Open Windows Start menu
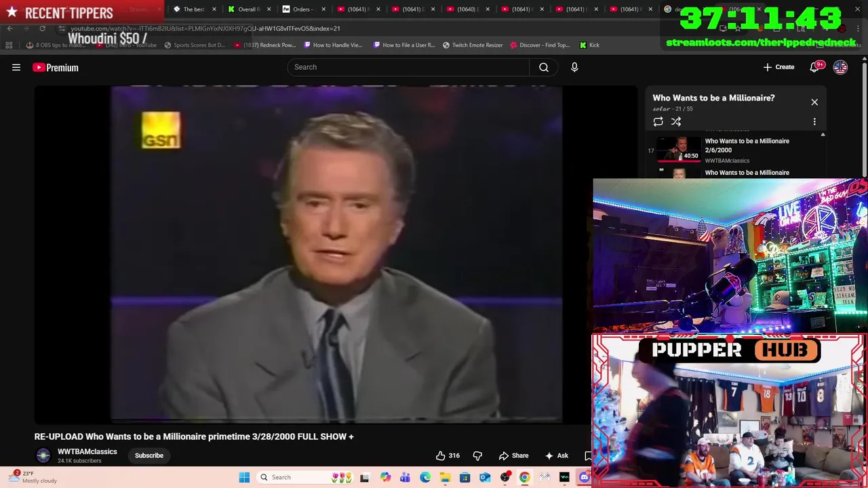The width and height of the screenshot is (868, 488). click(244, 477)
